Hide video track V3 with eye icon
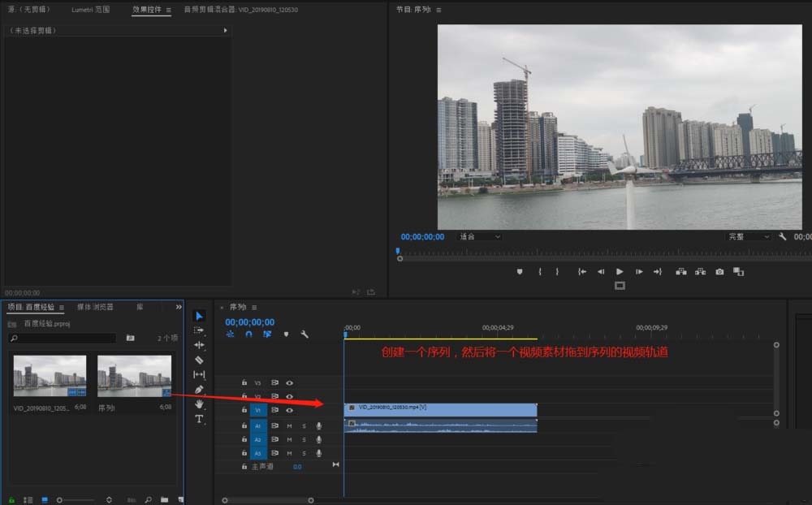This screenshot has width=812, height=505. click(289, 382)
